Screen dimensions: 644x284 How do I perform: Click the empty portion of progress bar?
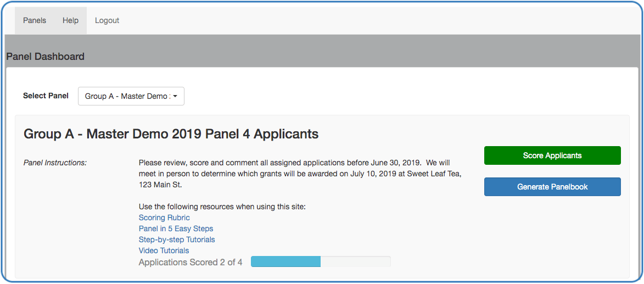point(355,261)
